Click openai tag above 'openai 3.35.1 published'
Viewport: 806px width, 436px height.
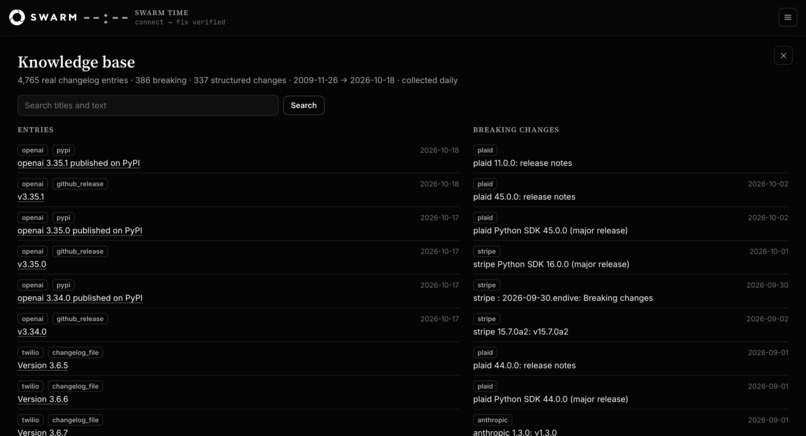click(32, 150)
